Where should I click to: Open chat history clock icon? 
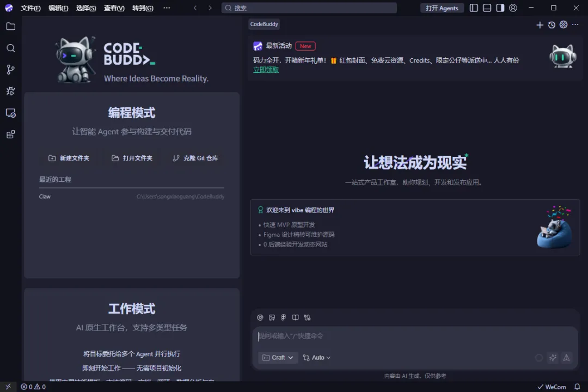point(552,24)
